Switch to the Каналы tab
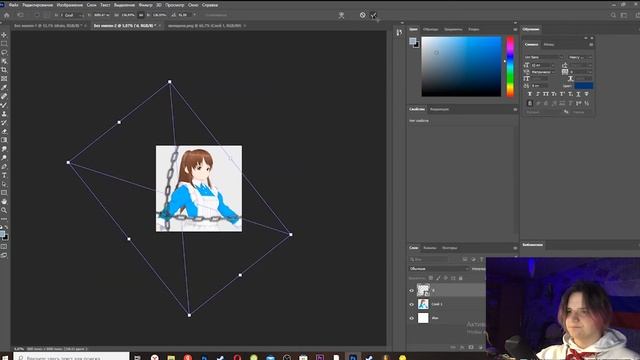Screen dimensions: 640x360 coord(429,248)
